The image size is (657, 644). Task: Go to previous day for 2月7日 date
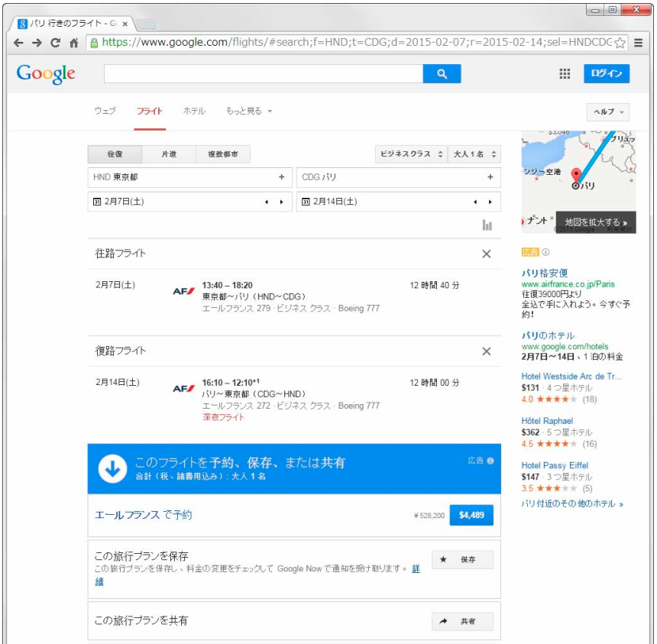click(x=267, y=202)
